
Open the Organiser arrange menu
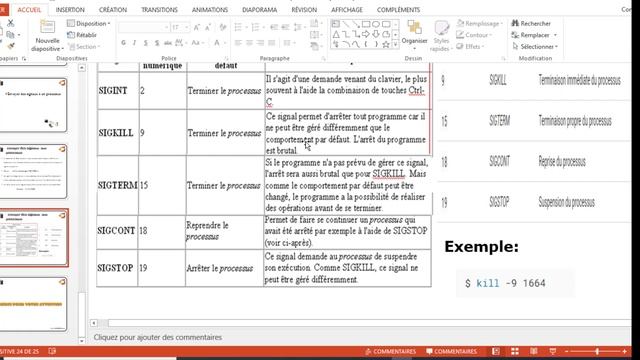coord(414,34)
